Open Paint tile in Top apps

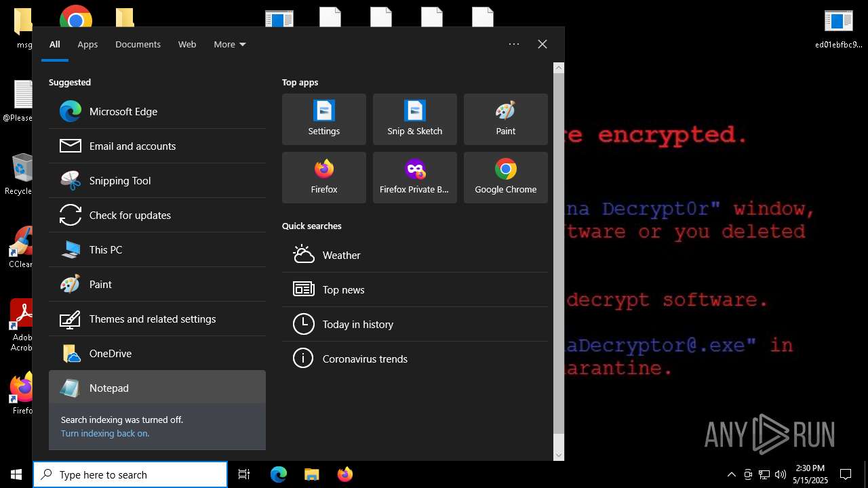506,119
